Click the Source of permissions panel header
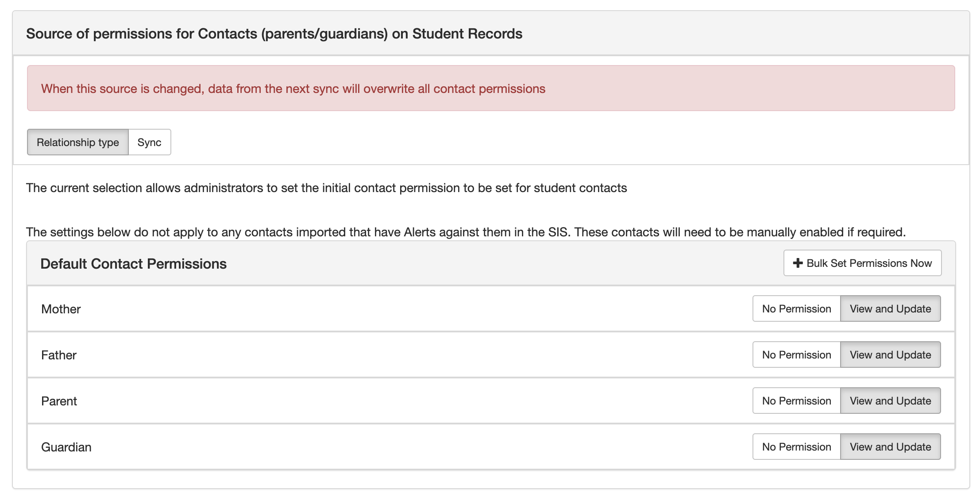980x501 pixels. pos(491,33)
